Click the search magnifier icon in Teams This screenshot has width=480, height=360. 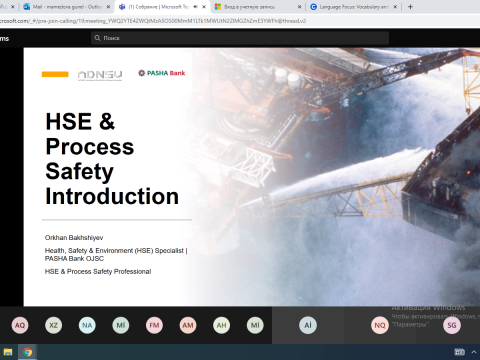pyautogui.click(x=97, y=38)
